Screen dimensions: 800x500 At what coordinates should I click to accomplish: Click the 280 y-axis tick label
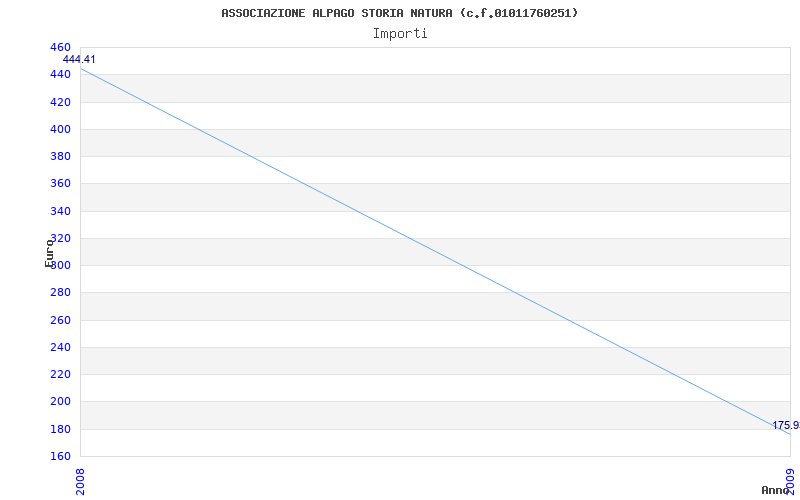point(60,293)
